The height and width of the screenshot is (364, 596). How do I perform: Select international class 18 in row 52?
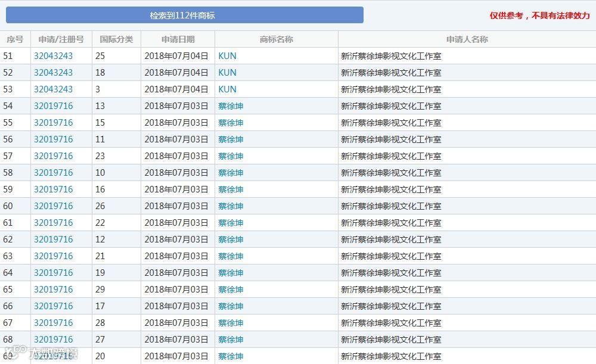[100, 73]
